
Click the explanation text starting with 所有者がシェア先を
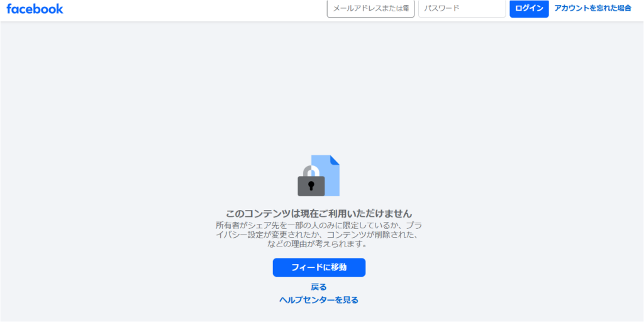point(319,235)
